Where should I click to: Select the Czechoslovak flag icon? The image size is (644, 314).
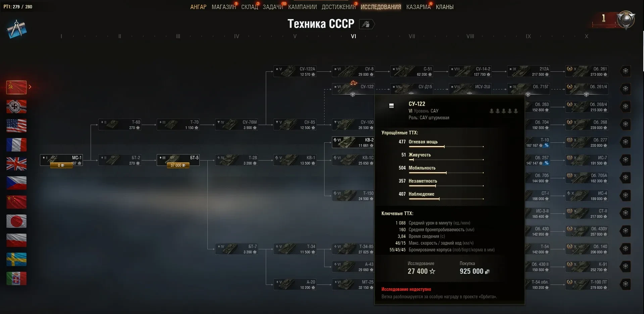tap(16, 183)
